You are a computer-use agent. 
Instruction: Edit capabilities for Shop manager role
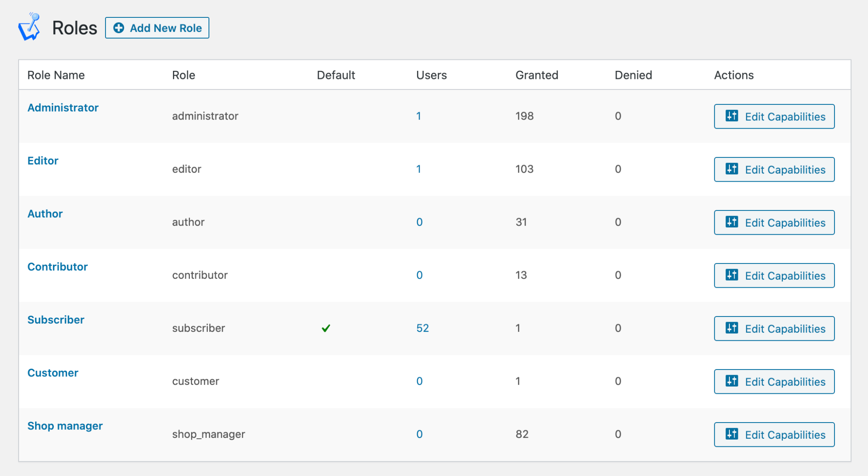(x=774, y=434)
